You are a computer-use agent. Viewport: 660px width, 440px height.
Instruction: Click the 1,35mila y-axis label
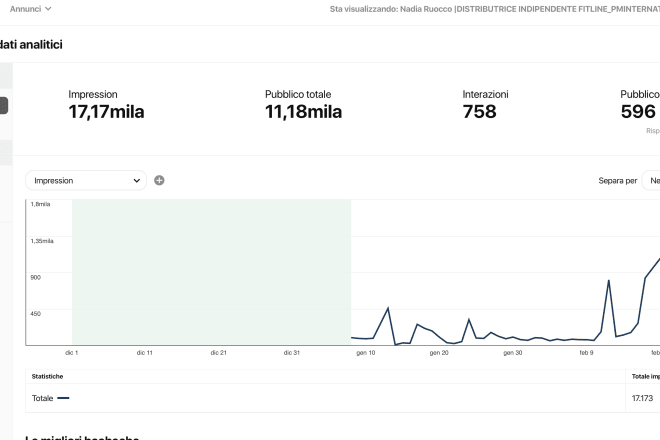click(x=42, y=241)
